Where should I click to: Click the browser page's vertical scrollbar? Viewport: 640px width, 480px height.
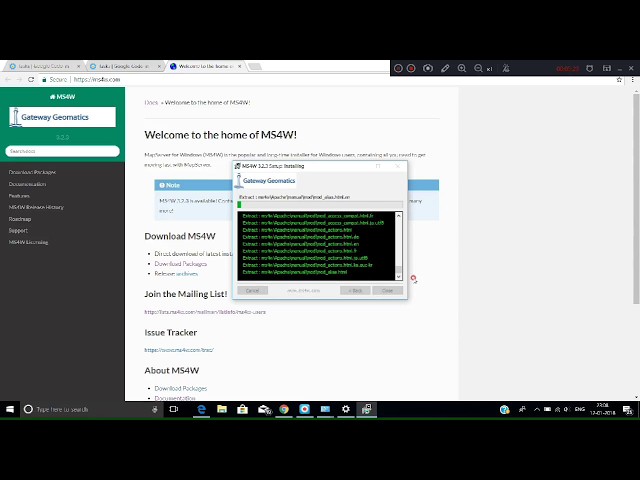[x=636, y=198]
